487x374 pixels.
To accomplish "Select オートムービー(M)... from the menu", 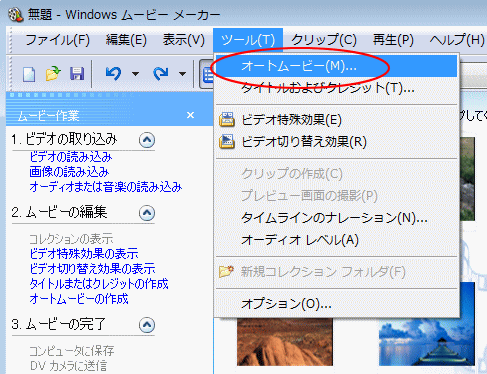I will [x=337, y=66].
